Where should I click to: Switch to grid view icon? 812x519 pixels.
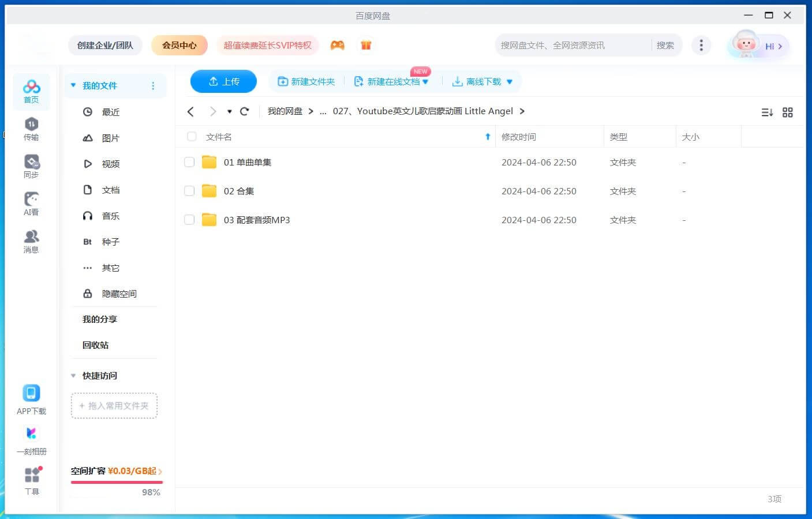pyautogui.click(x=787, y=112)
